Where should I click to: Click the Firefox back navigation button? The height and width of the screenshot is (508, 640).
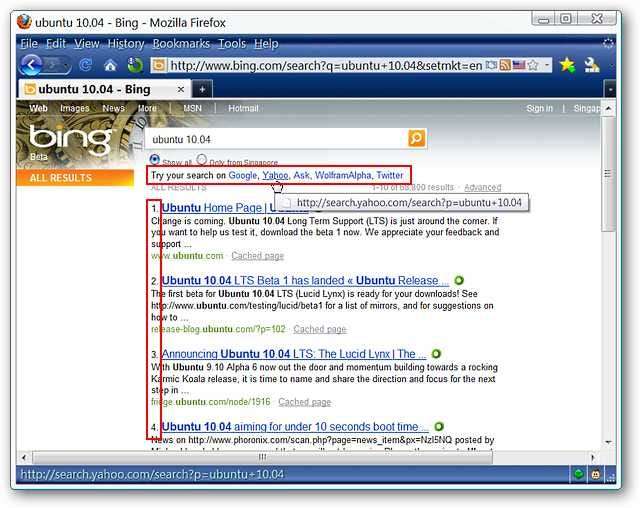[x=32, y=65]
